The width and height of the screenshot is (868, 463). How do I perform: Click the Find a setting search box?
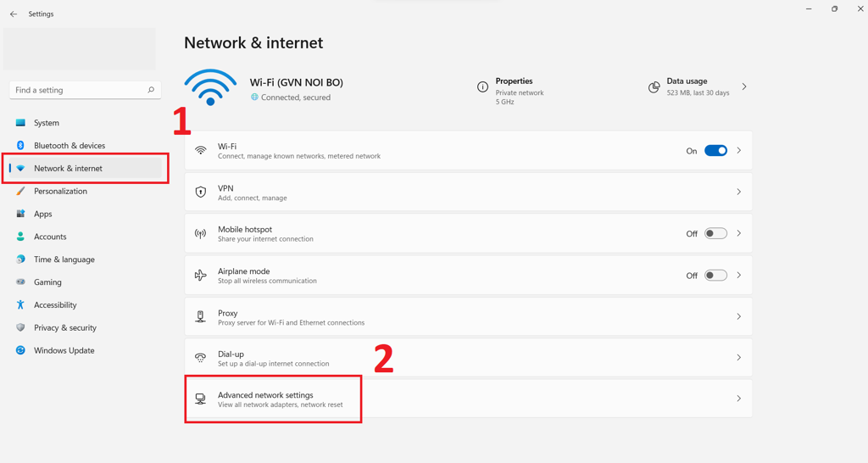click(86, 90)
